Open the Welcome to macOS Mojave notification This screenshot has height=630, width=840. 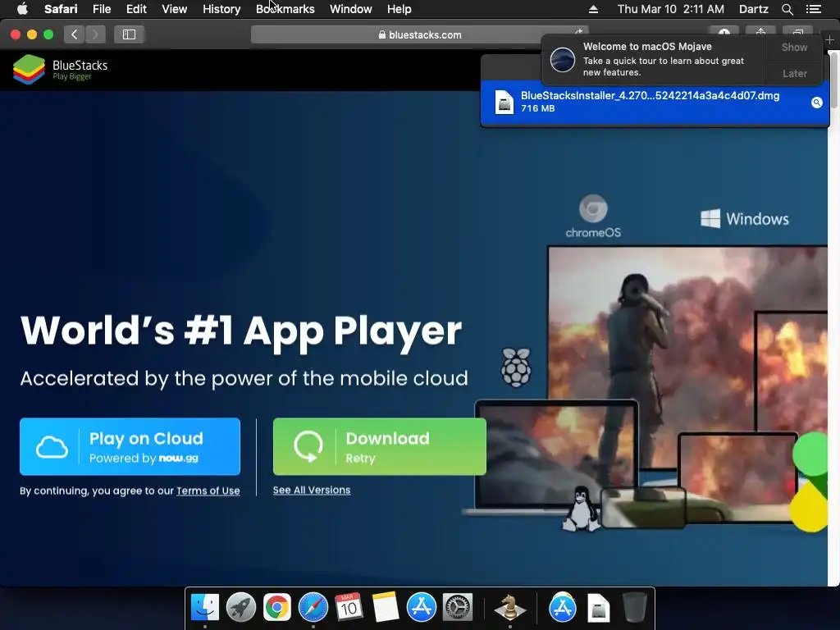(x=654, y=59)
